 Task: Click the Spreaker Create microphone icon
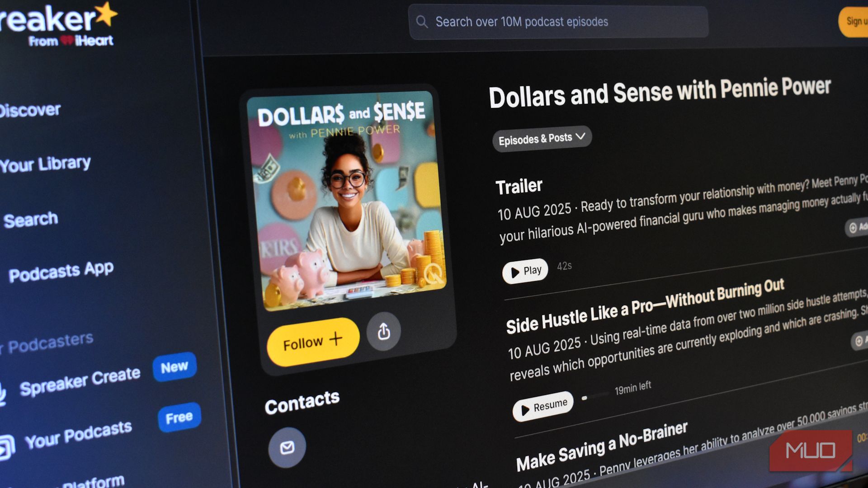[3, 394]
